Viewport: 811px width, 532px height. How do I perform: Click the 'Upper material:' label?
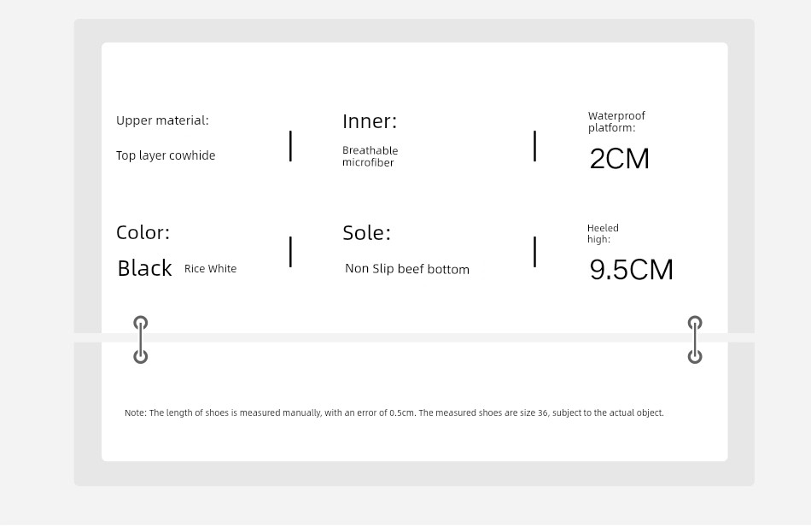tap(162, 120)
